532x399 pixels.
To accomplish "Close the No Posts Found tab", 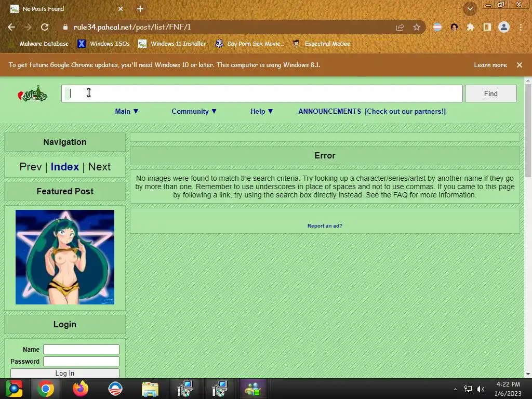I will [x=121, y=9].
